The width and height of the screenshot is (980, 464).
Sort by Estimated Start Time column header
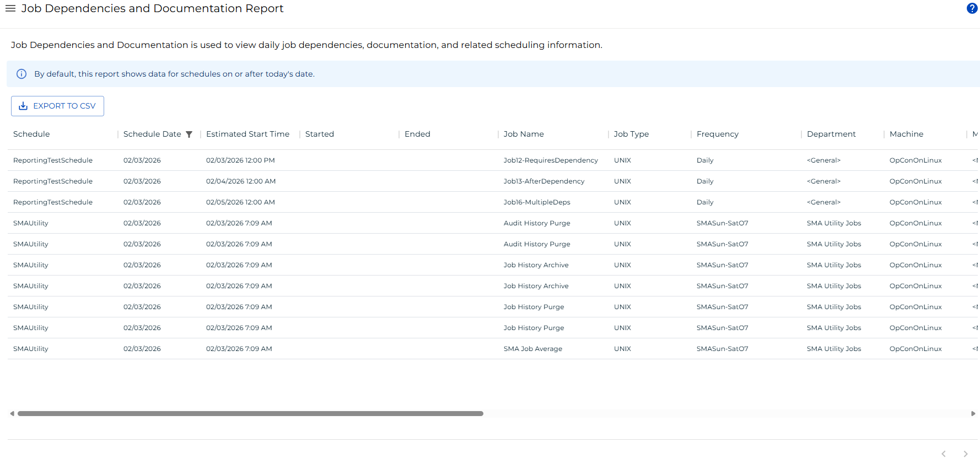(x=247, y=134)
